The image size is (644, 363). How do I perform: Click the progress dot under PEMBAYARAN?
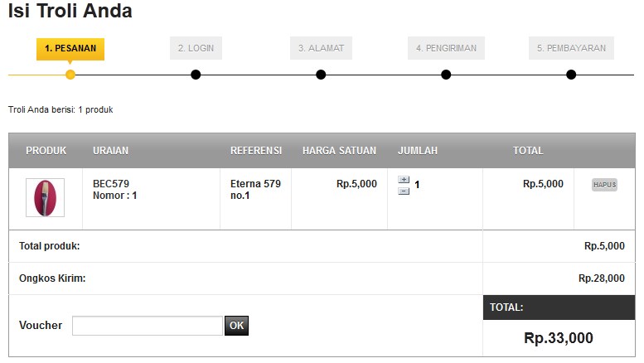[571, 75]
